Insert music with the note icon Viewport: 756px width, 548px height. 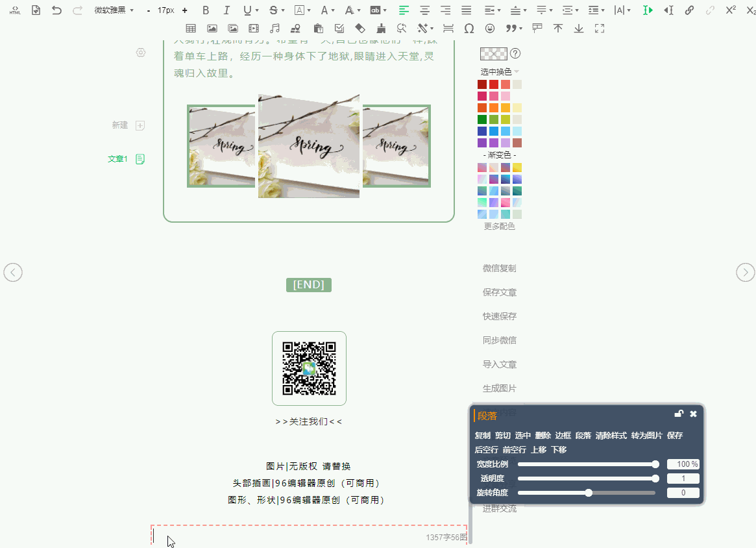pos(274,29)
